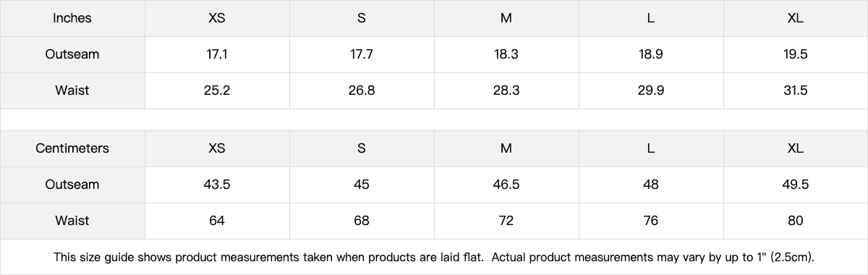This screenshot has width=868, height=275.
Task: Select the 68 waist centimeter cell
Action: click(x=362, y=221)
